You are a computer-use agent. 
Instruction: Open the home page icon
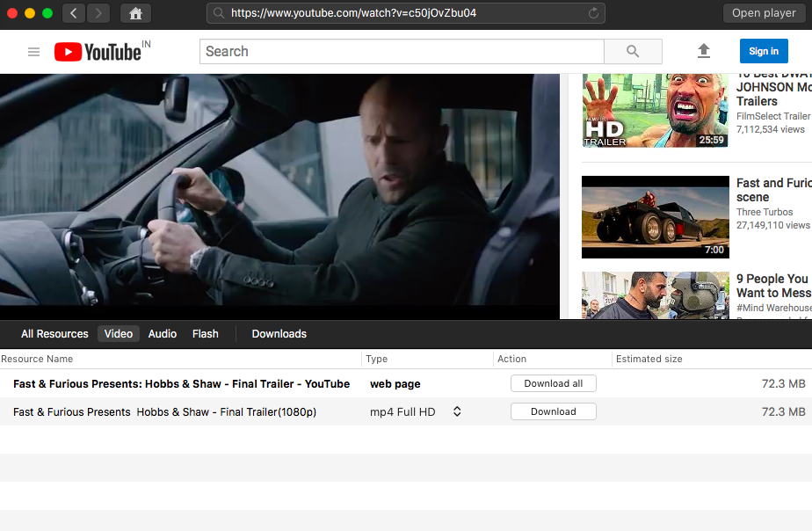click(x=135, y=13)
